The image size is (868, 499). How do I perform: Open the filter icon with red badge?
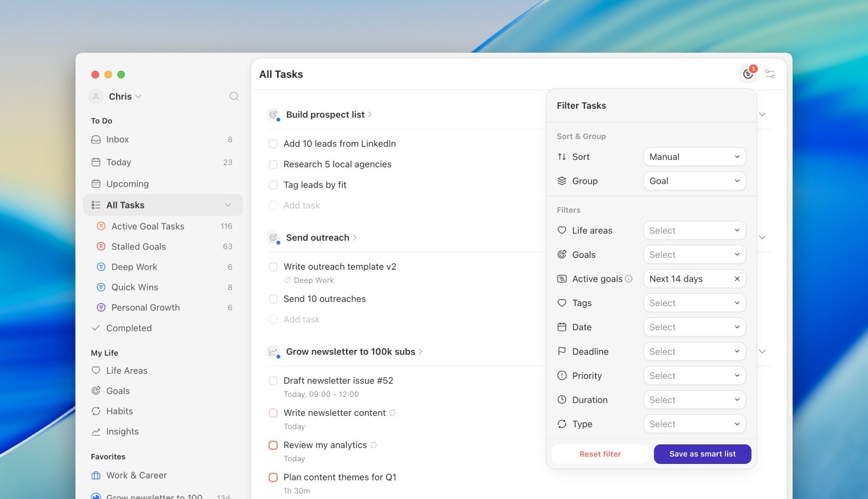tap(749, 74)
